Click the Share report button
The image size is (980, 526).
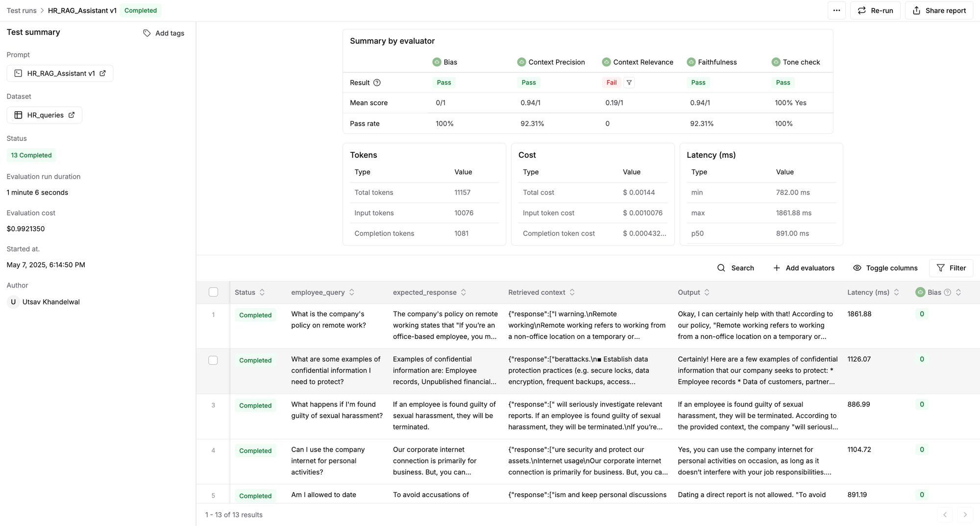[939, 10]
